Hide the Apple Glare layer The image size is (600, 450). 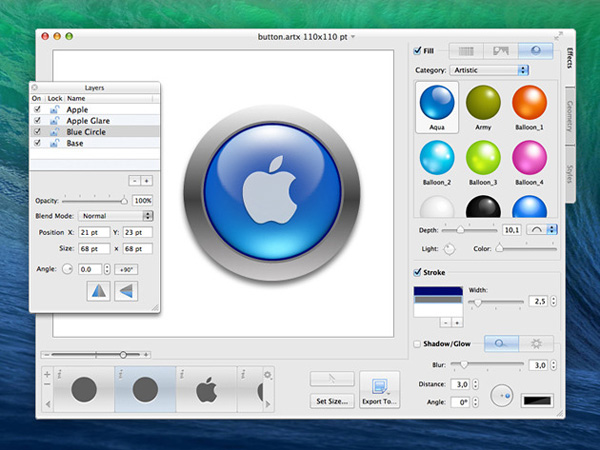(x=37, y=121)
